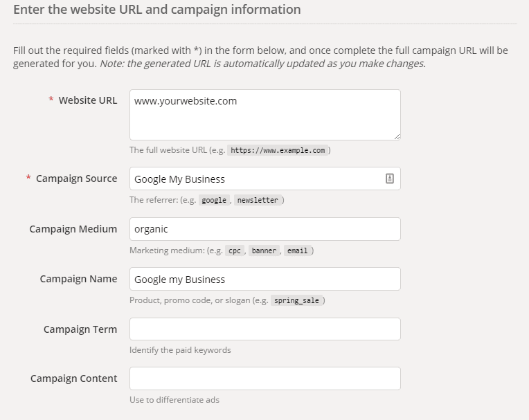The image size is (529, 420).
Task: Click the banner example code tag
Action: [x=264, y=250]
